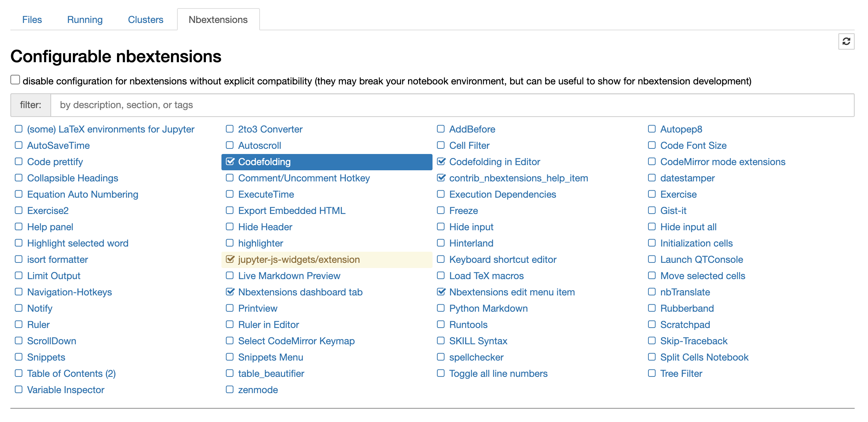The height and width of the screenshot is (422, 868).
Task: Tick the ExecuteTime checkbox
Action: coord(230,194)
